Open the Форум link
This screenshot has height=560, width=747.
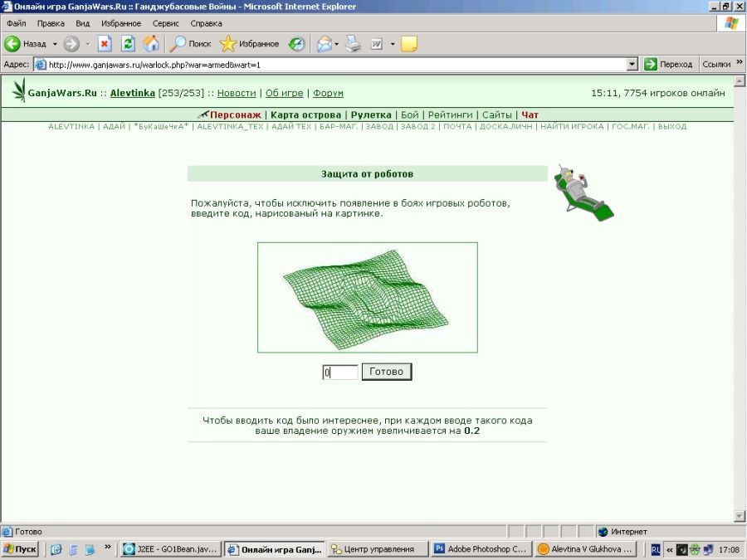pyautogui.click(x=328, y=93)
